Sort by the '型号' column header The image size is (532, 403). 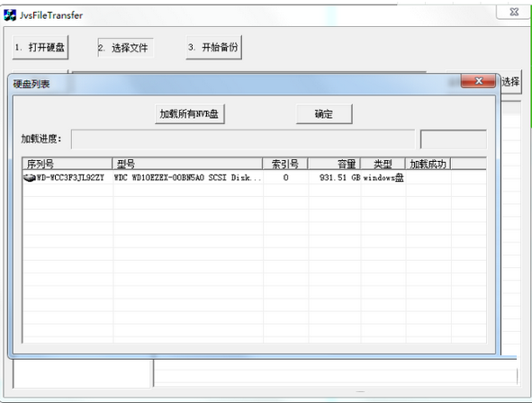point(187,164)
